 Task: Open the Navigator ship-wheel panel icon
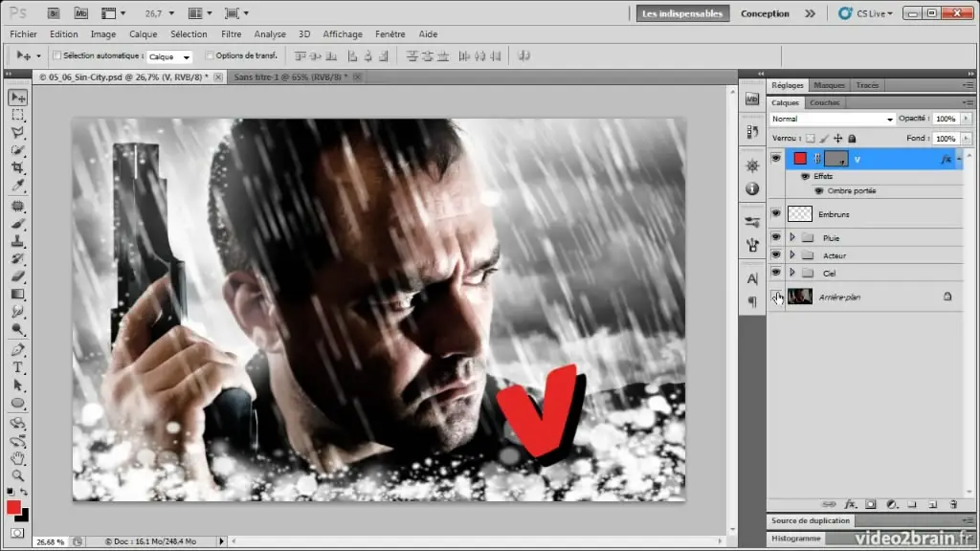point(752,165)
